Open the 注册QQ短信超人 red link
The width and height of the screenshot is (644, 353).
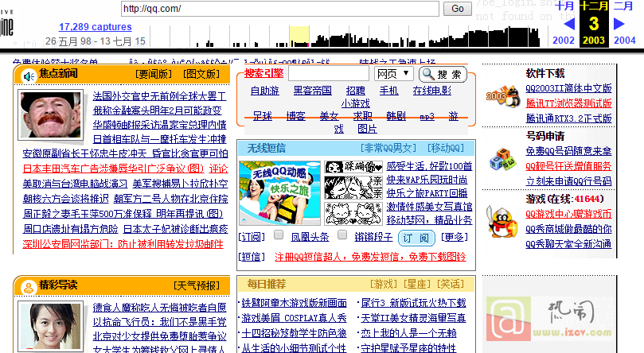tap(370, 257)
